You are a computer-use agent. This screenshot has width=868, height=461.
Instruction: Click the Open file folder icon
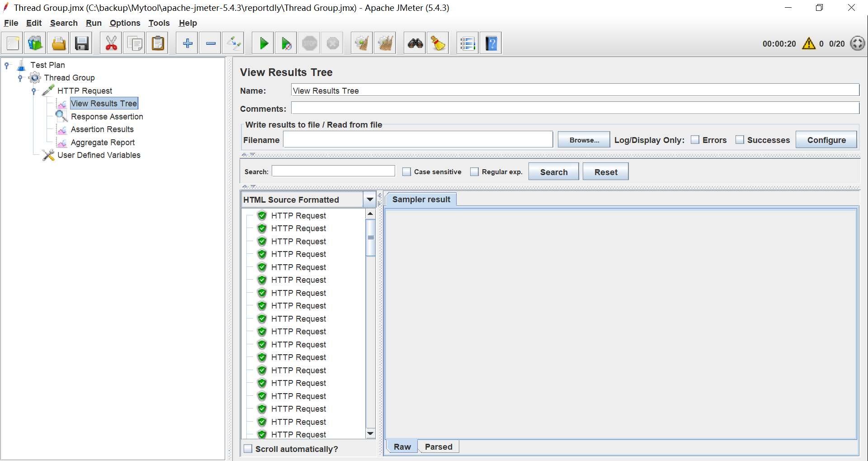pyautogui.click(x=59, y=43)
